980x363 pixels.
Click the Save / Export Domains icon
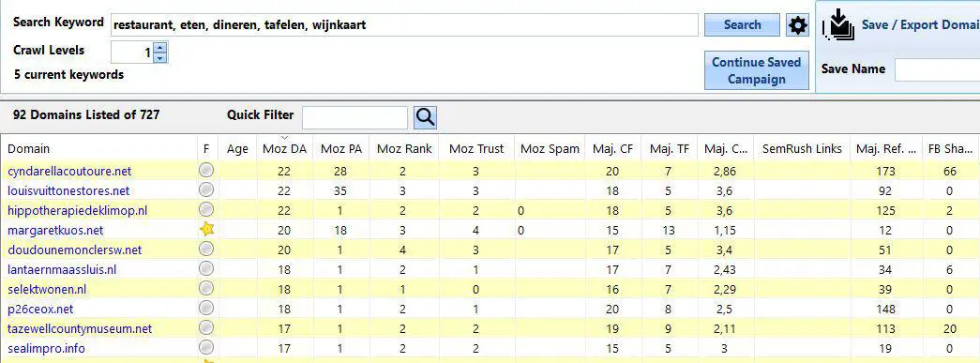[x=837, y=25]
